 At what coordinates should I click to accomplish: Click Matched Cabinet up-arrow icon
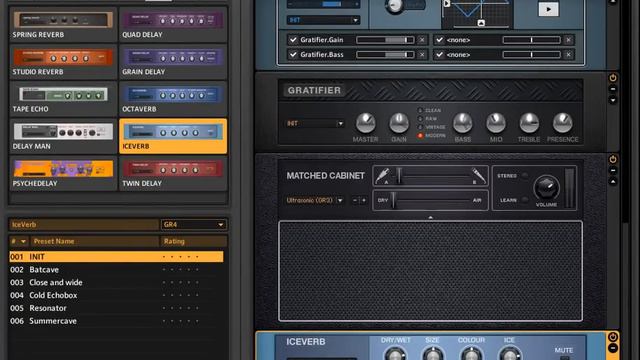point(613,182)
